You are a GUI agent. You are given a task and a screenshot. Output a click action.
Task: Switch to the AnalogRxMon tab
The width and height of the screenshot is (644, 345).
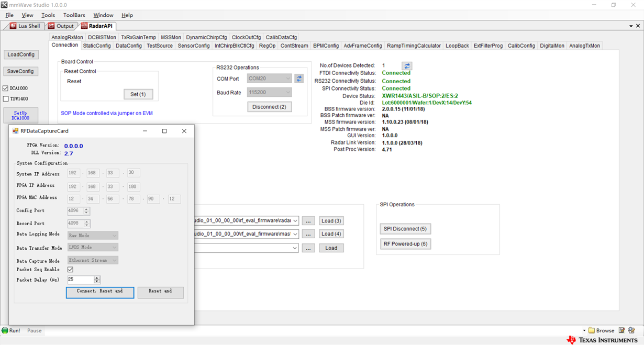pos(67,37)
